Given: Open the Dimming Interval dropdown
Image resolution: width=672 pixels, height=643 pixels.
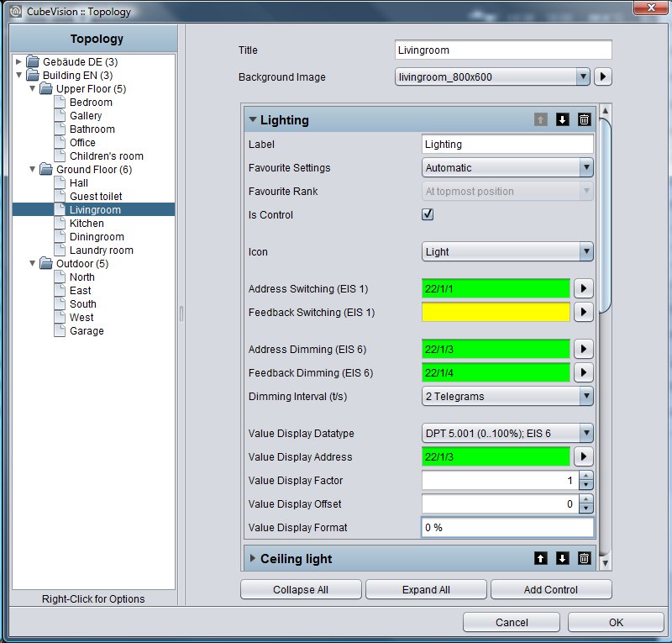Looking at the screenshot, I should (x=507, y=397).
